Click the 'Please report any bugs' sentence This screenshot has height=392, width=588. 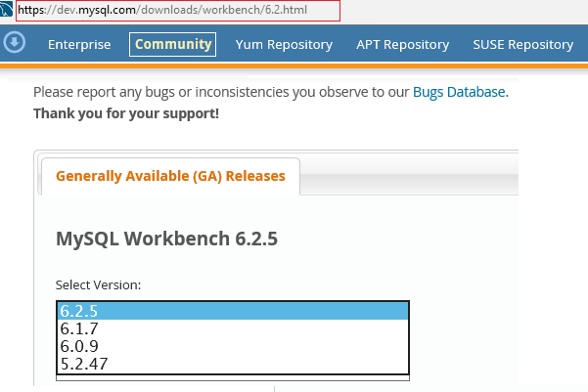coord(196,92)
